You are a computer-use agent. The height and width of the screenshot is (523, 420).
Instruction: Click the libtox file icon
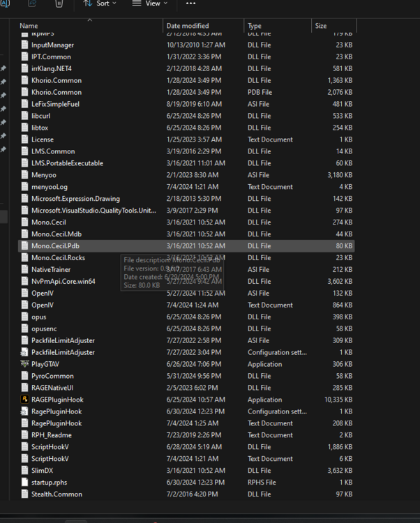tap(24, 128)
